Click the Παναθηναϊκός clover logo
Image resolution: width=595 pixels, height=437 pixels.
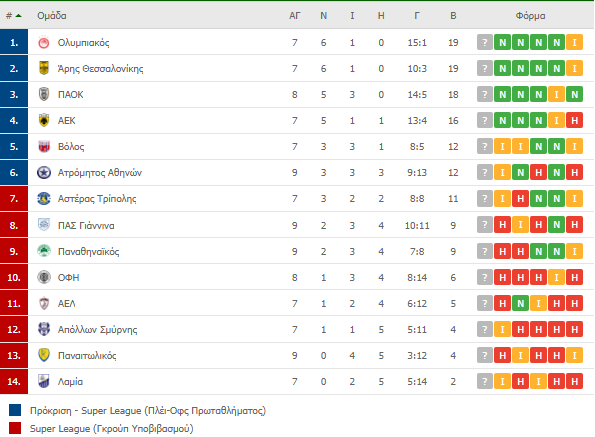tap(44, 251)
